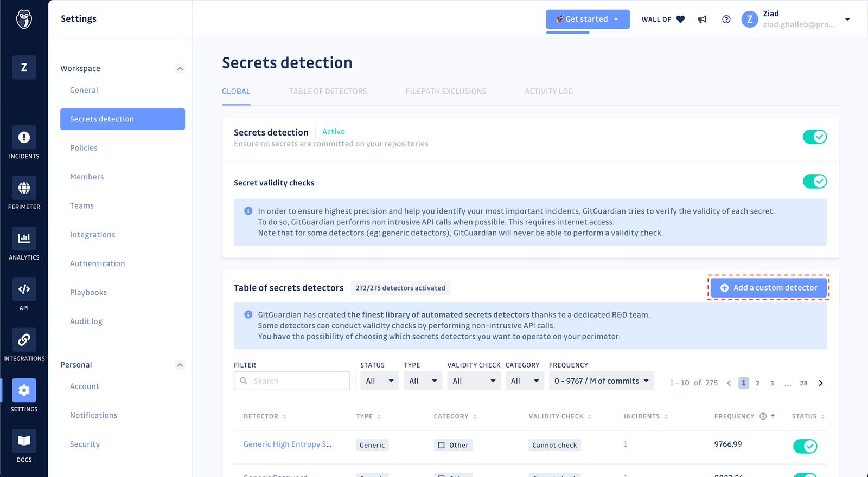Switch to Filepath Exclusions tab
This screenshot has height=477, width=868.
click(446, 92)
